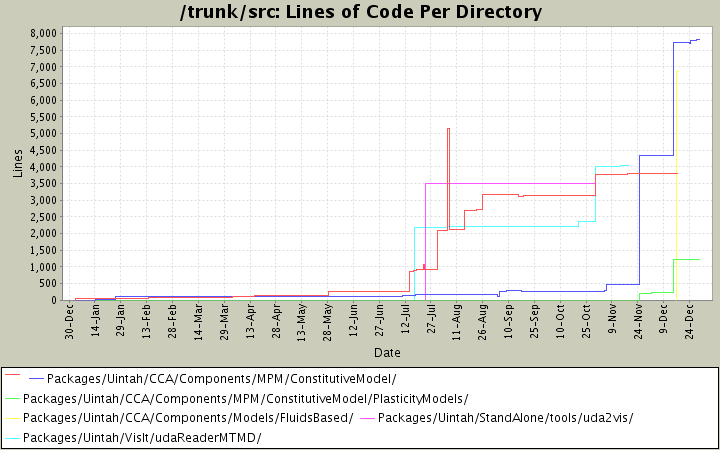Click the "27-Jun" date tick label

coord(379,321)
